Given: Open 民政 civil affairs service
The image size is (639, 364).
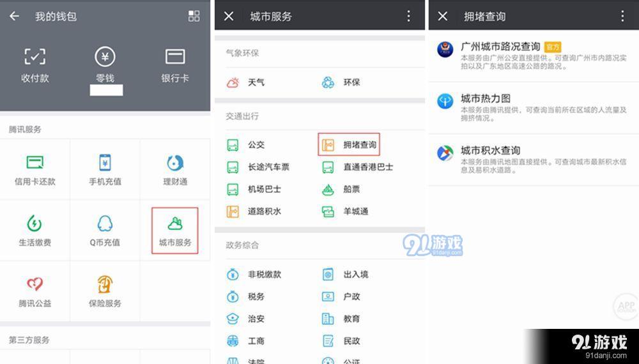Looking at the screenshot, I should (341, 341).
